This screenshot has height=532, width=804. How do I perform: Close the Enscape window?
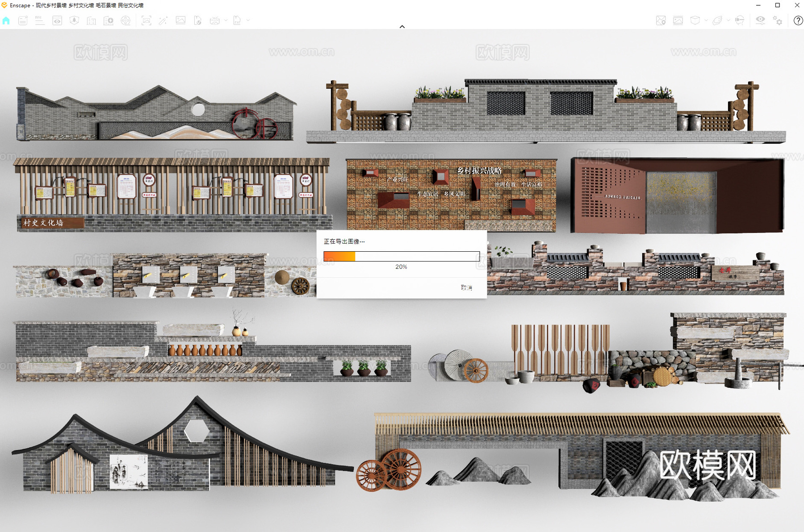click(797, 5)
